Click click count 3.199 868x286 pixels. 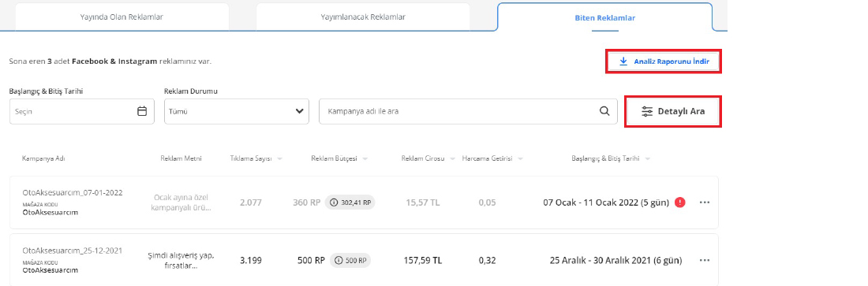pyautogui.click(x=251, y=260)
